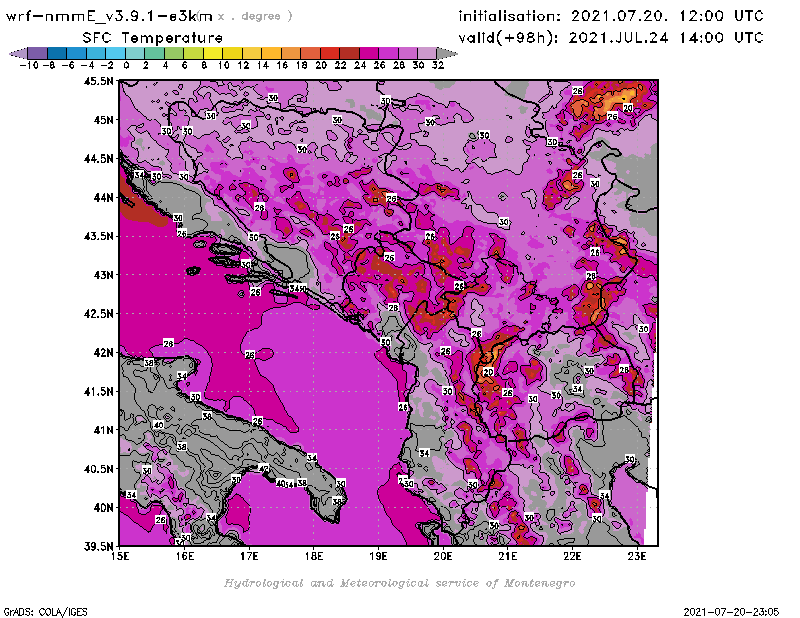
Task: Click the 'SFC Temperature' heading
Action: click(x=153, y=38)
